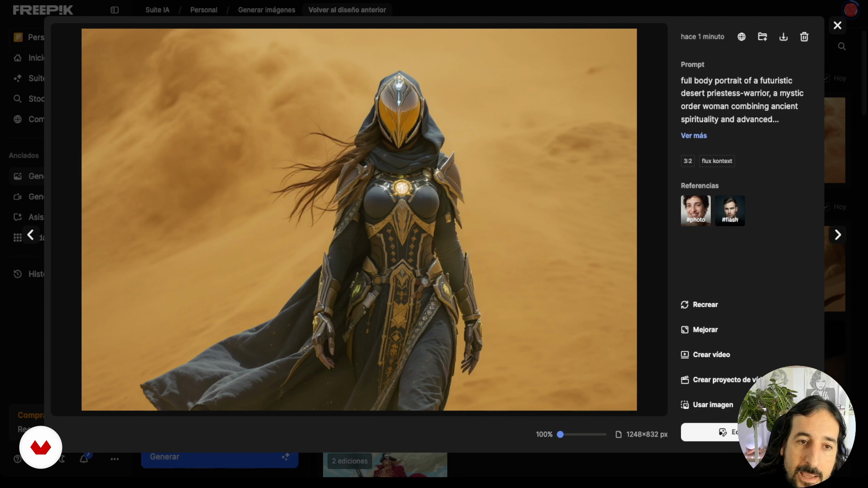The height and width of the screenshot is (488, 868).
Task: Add image to a collection folder
Action: pyautogui.click(x=763, y=37)
